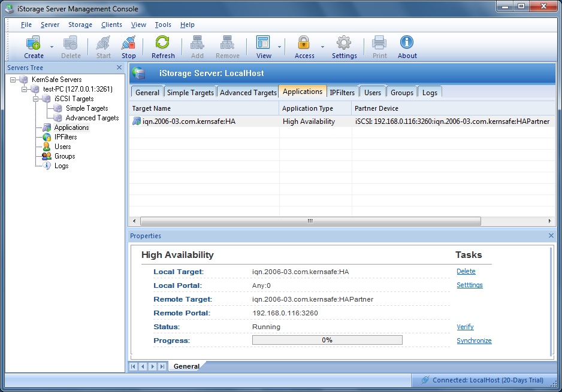The height and width of the screenshot is (392, 562).
Task: Click the target icon beside iqn.2006-03.com.kernsafe:HA
Action: pyautogui.click(x=137, y=121)
